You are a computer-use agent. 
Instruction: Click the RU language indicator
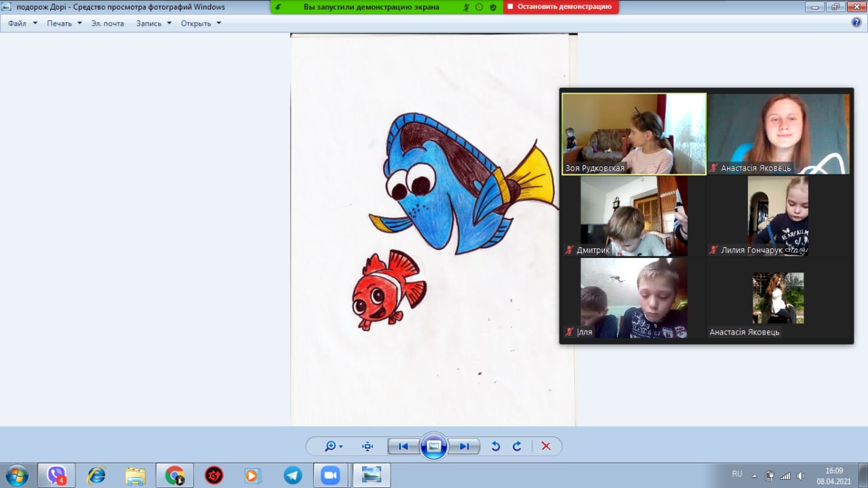click(x=737, y=474)
